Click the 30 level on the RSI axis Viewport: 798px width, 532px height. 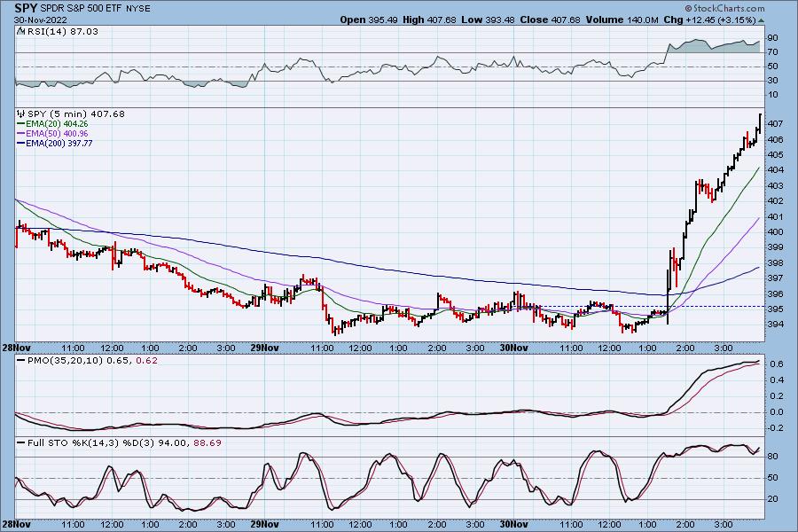click(773, 81)
